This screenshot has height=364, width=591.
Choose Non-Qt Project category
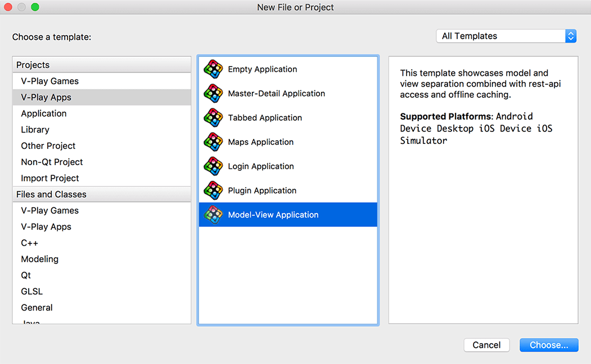102,162
